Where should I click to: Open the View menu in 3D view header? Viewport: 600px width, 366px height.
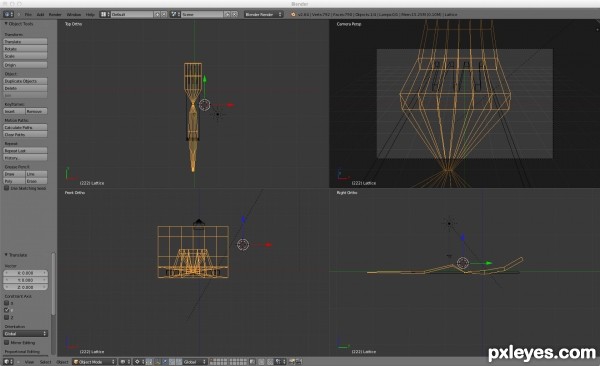29,362
